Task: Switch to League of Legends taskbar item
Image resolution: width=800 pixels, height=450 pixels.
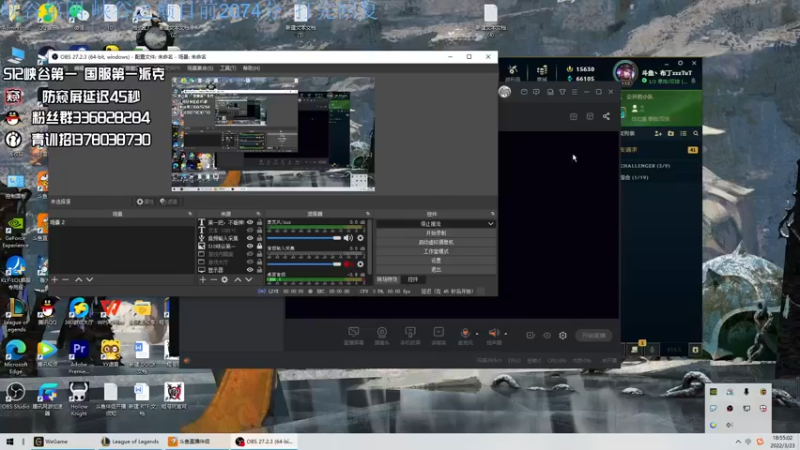Action: (130, 441)
